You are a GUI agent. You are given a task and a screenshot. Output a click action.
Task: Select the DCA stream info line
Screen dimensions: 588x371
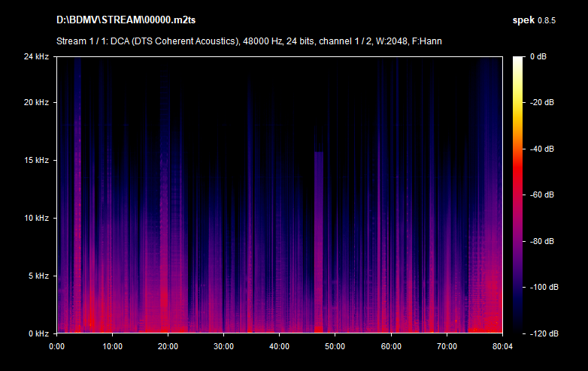pos(249,41)
